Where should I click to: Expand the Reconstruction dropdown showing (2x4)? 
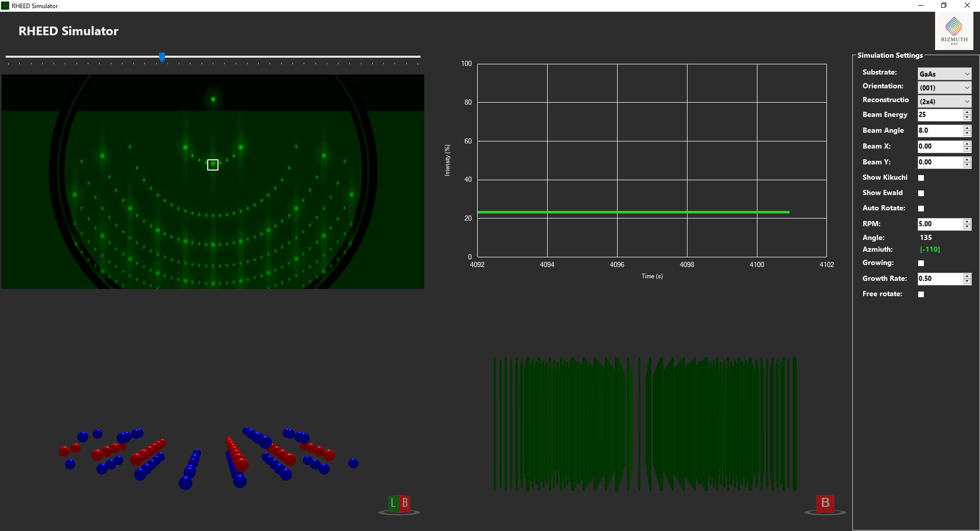point(944,101)
